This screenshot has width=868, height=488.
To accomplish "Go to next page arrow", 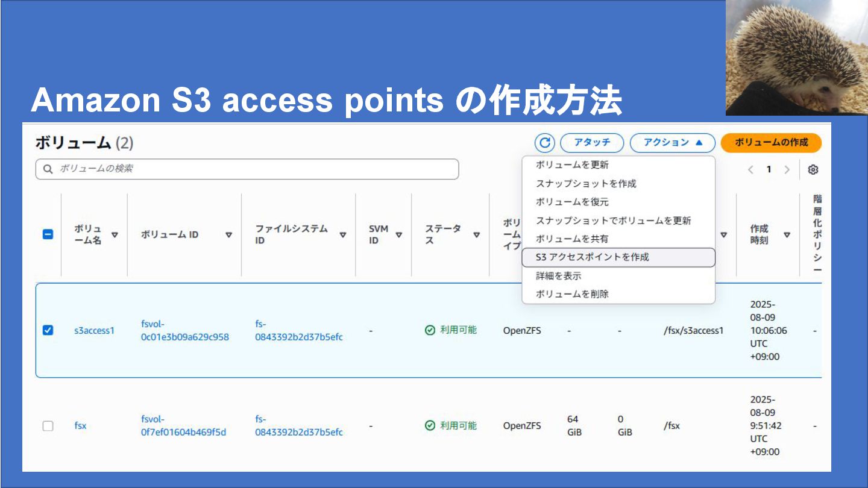I will (787, 170).
